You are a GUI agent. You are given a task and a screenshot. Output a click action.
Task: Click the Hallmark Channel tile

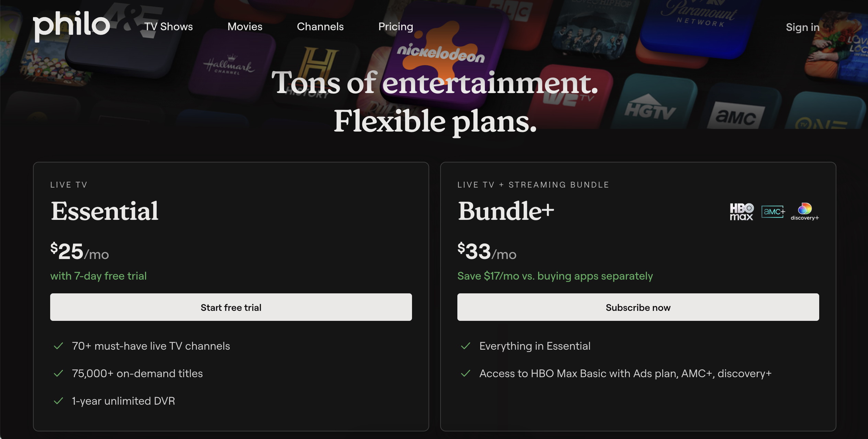tap(230, 65)
